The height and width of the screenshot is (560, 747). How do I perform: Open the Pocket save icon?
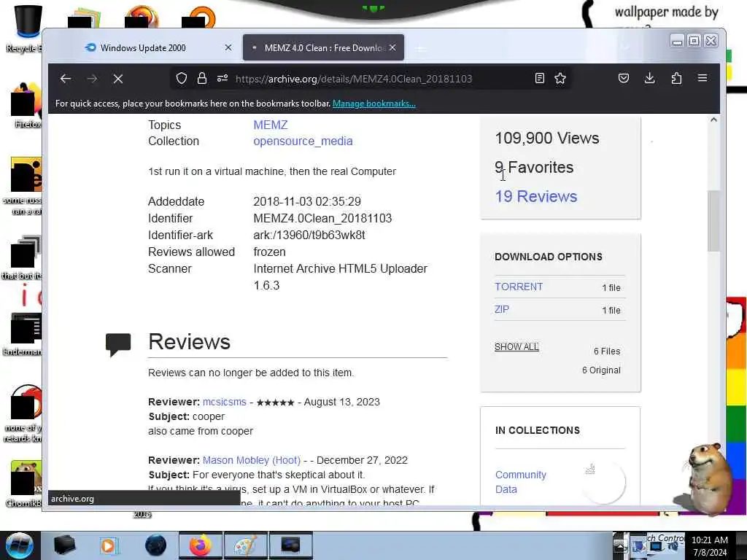[624, 78]
